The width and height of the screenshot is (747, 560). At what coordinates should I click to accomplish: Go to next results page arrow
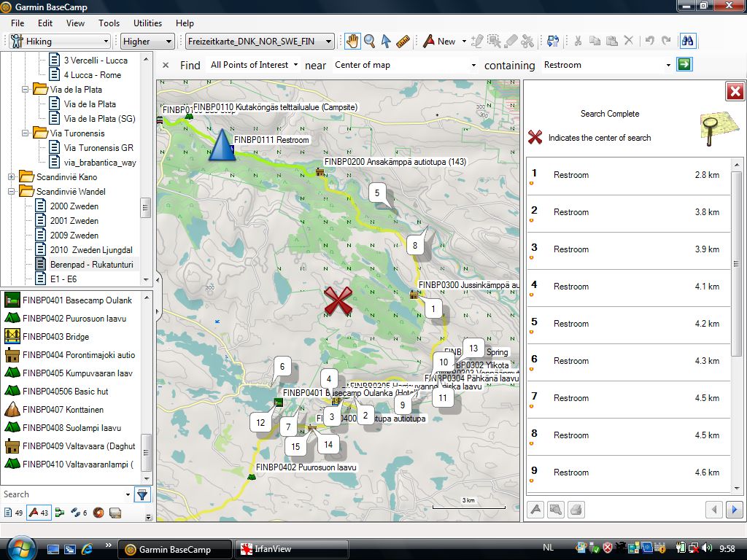pyautogui.click(x=735, y=509)
